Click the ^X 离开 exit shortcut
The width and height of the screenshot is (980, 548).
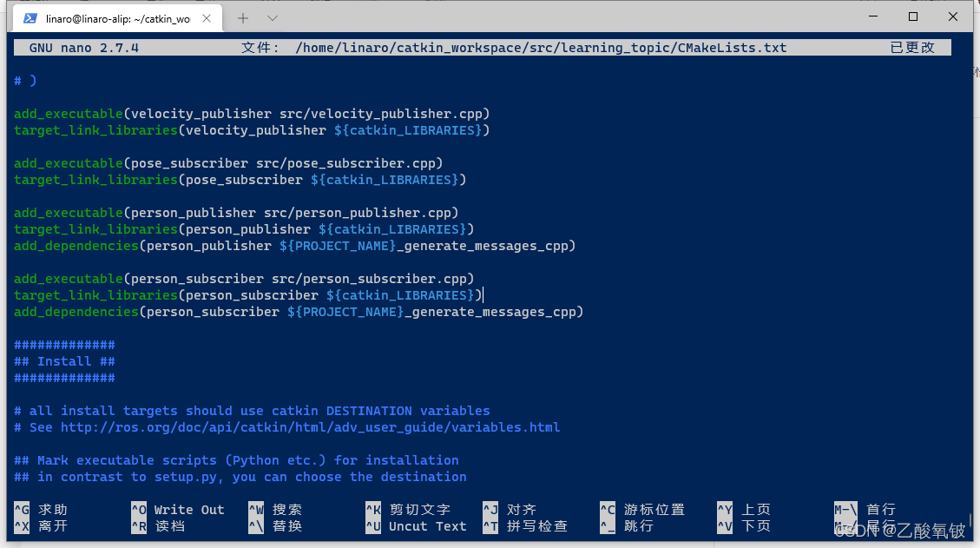pos(41,526)
